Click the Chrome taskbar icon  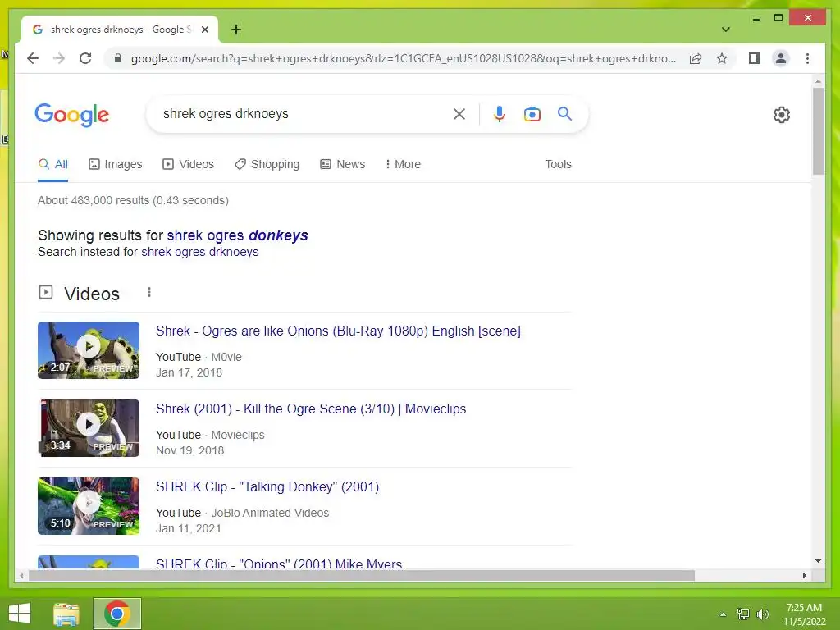click(x=117, y=614)
